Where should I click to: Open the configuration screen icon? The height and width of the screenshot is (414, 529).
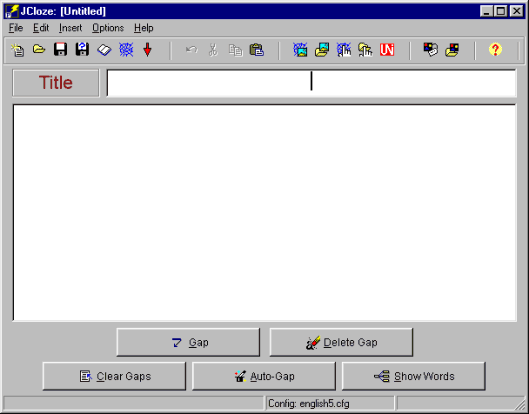(431, 50)
